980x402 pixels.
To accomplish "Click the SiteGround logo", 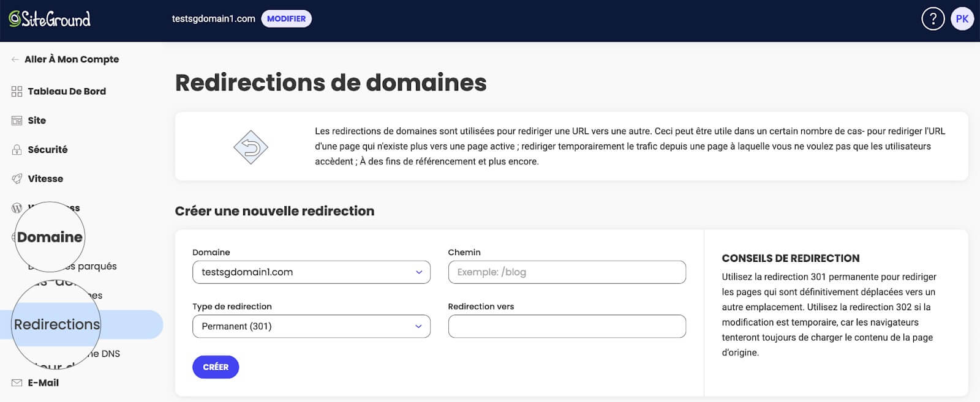I will coord(50,19).
